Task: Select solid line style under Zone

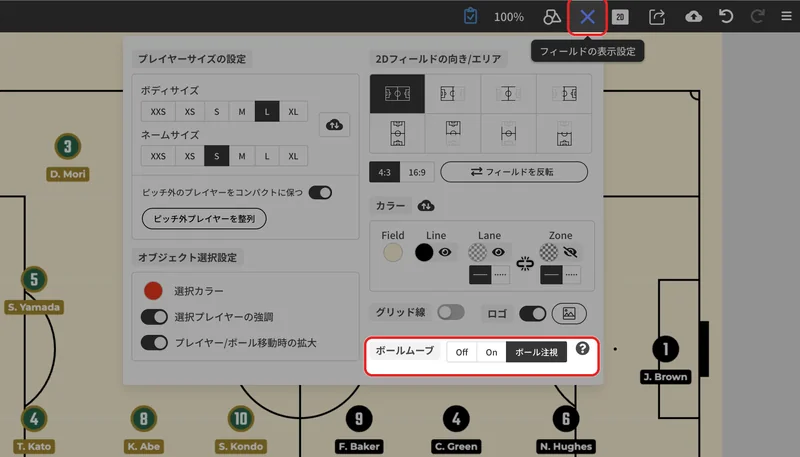Action: click(x=552, y=274)
